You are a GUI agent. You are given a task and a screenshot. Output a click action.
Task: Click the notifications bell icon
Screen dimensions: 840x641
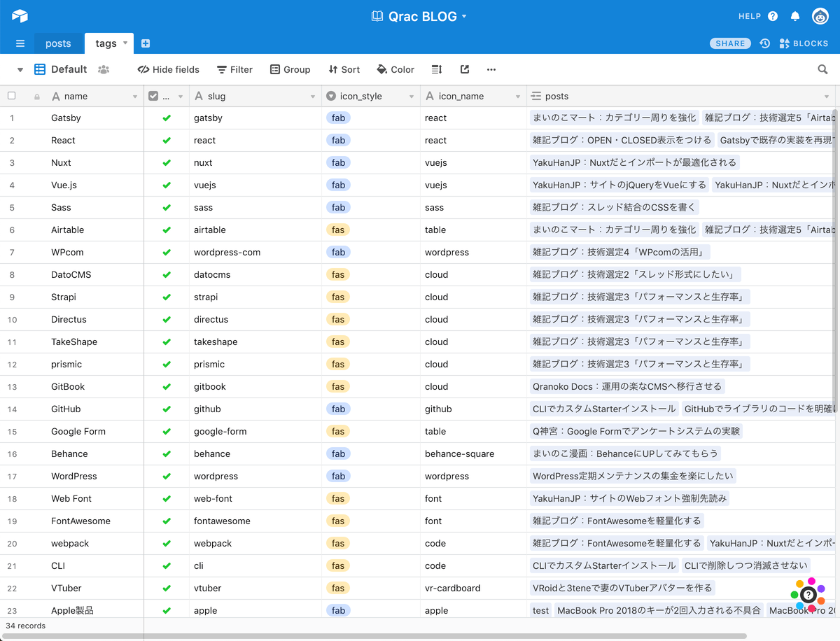pos(795,15)
